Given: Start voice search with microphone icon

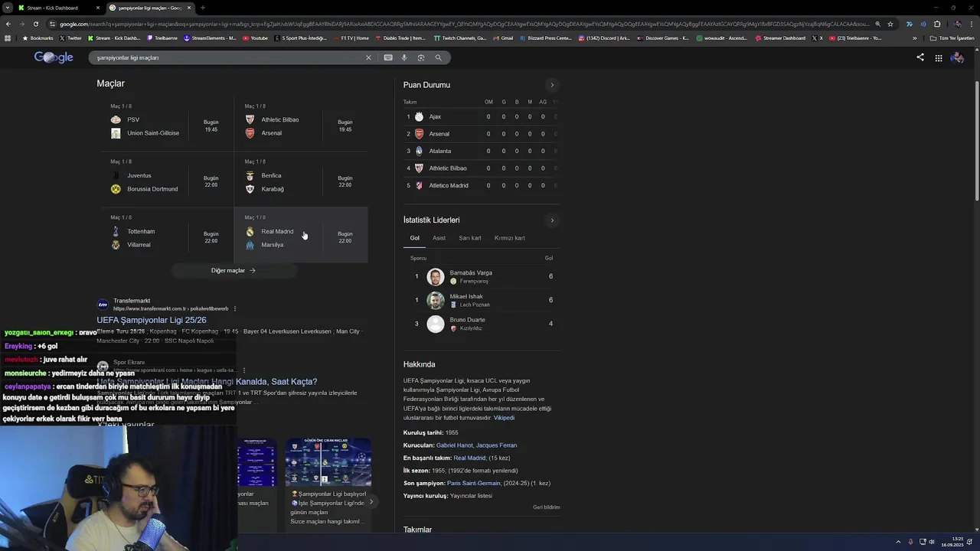Looking at the screenshot, I should (x=404, y=57).
